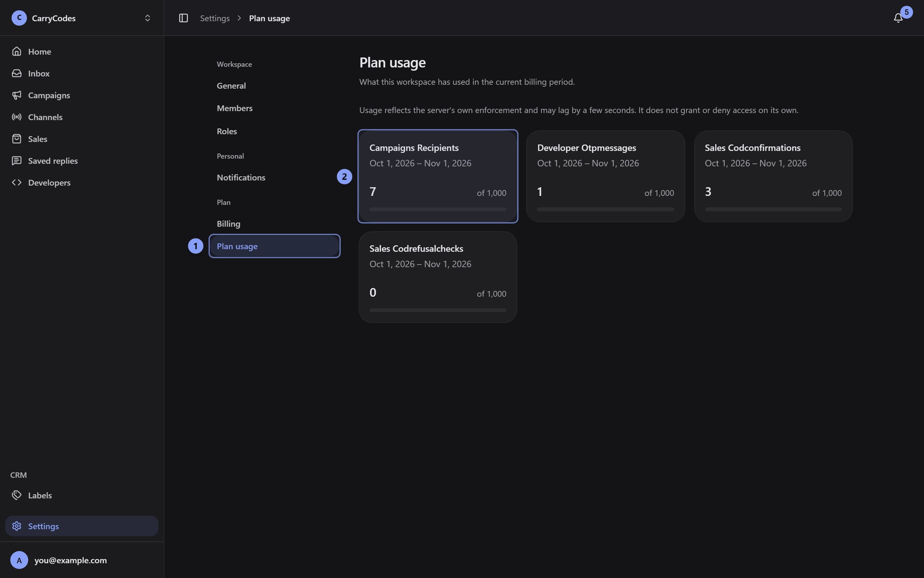Toggle the sidebar panel icon
924x578 pixels.
pos(183,18)
